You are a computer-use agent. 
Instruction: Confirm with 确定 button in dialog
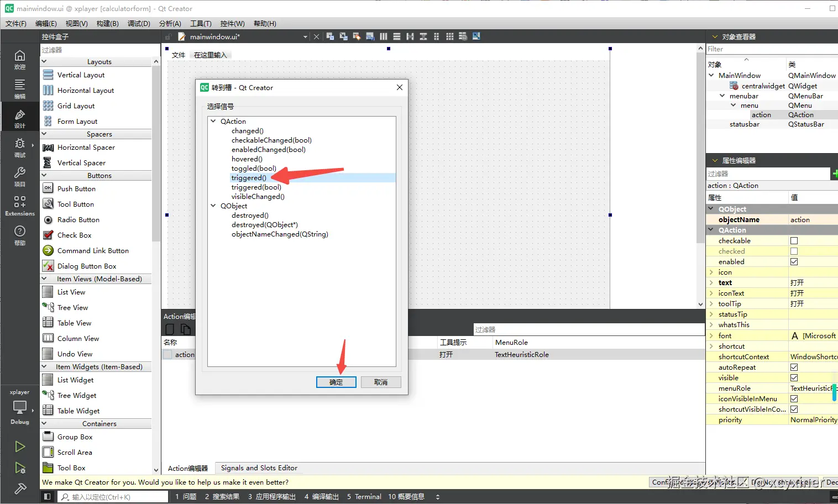click(x=336, y=382)
